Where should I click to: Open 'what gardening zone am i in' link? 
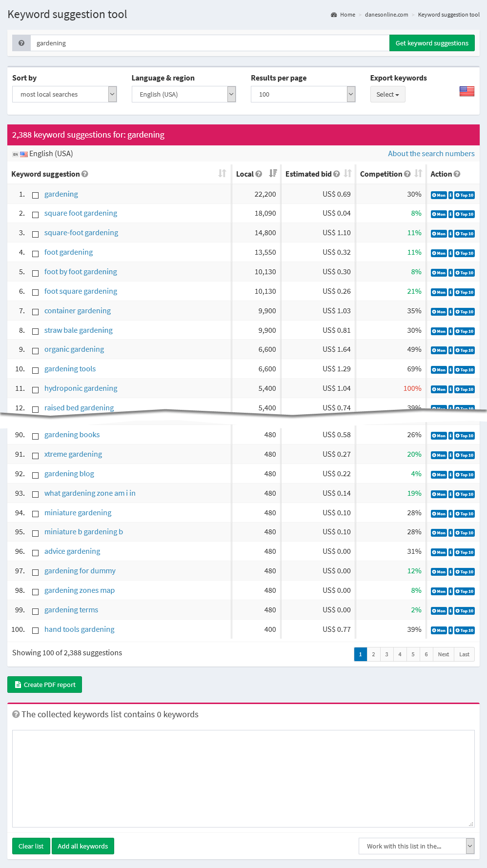pyautogui.click(x=90, y=493)
